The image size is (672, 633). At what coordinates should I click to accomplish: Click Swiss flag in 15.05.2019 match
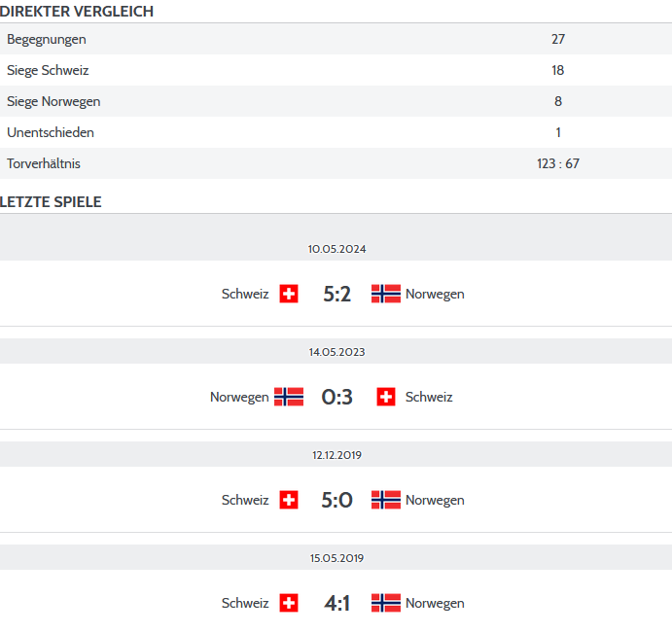click(x=289, y=603)
